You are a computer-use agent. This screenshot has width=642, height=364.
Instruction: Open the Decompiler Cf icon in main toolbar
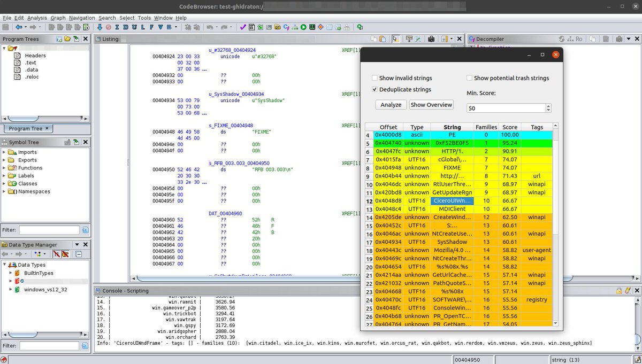[286, 27]
